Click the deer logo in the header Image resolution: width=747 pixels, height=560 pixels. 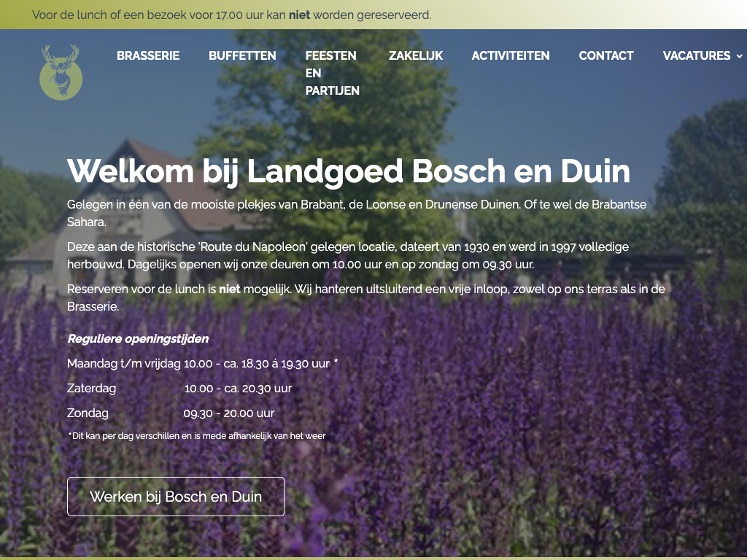pyautogui.click(x=61, y=72)
